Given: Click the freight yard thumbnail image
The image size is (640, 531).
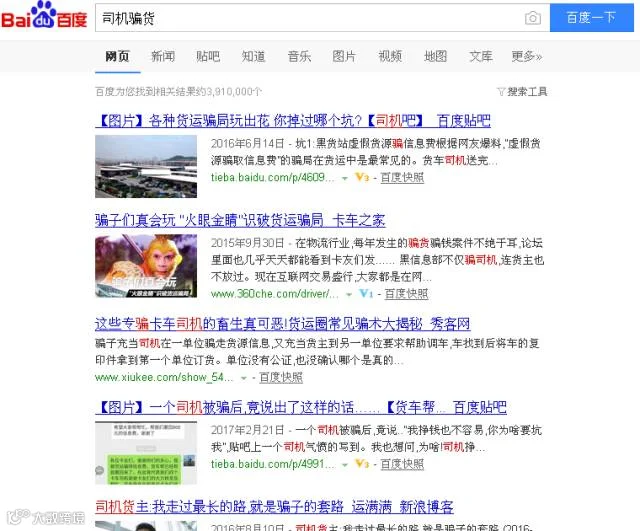Looking at the screenshot, I should [146, 167].
